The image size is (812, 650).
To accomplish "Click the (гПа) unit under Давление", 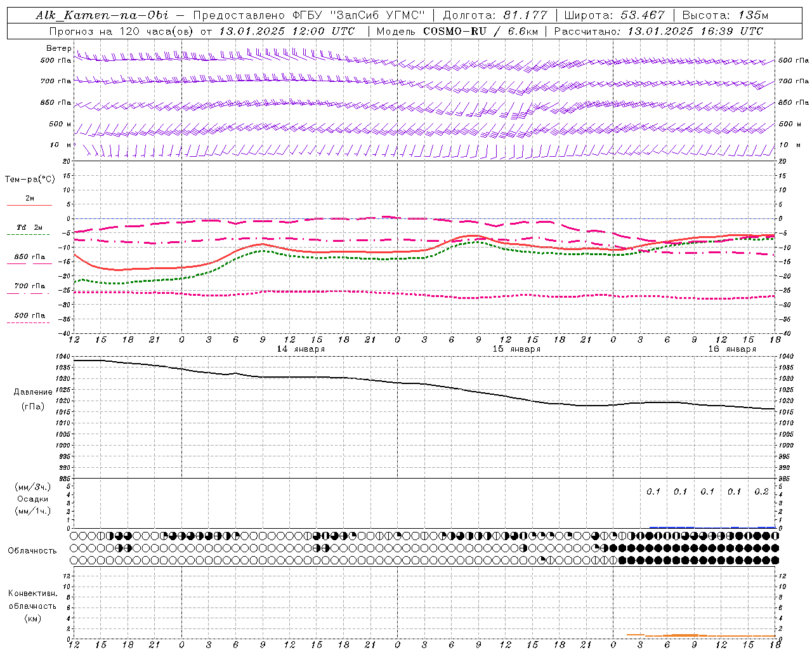I will pos(33,407).
